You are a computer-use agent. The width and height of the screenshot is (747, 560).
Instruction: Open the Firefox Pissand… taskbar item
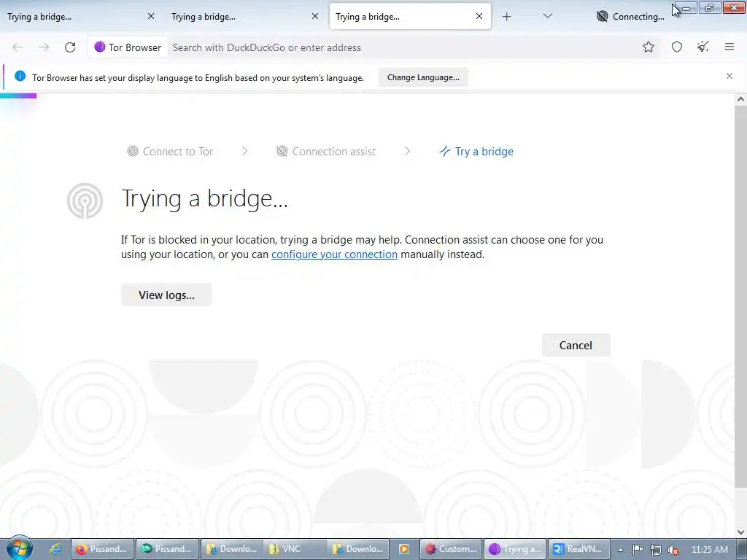(102, 549)
